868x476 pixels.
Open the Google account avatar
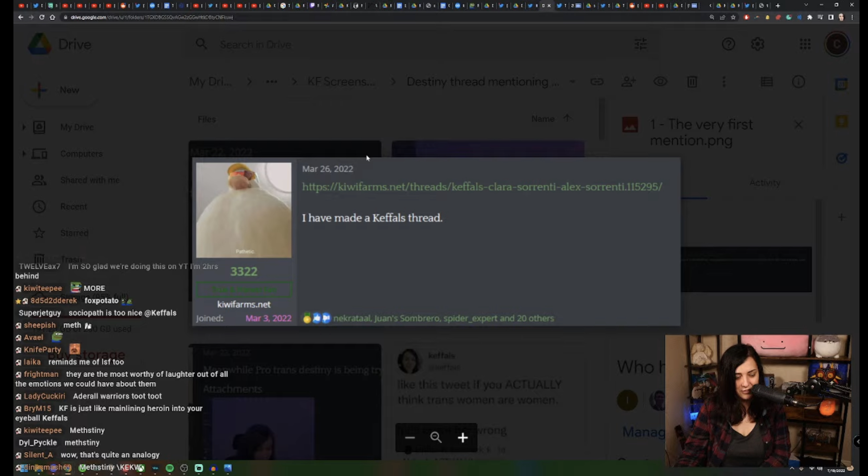click(x=837, y=44)
